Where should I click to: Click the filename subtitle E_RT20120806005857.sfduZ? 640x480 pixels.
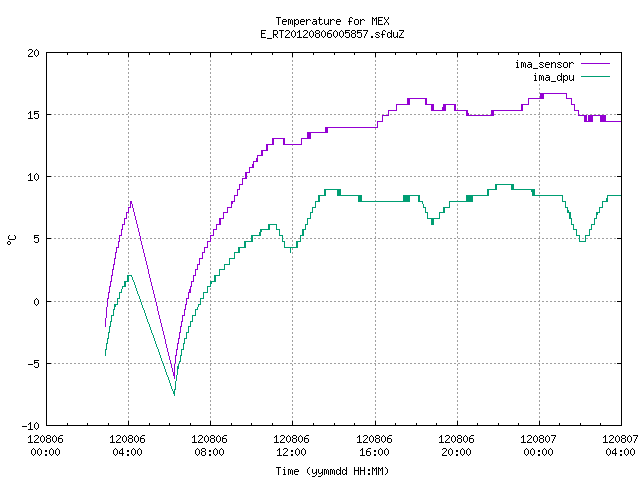point(332,34)
